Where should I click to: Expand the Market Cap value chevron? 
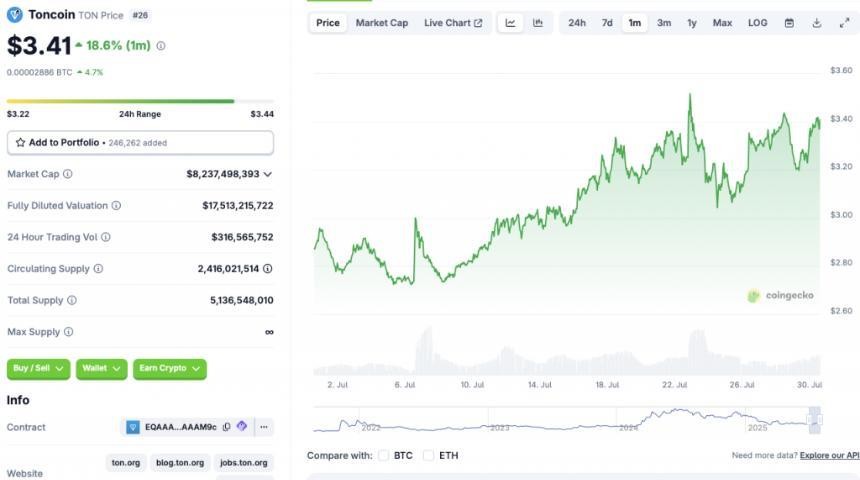(268, 174)
